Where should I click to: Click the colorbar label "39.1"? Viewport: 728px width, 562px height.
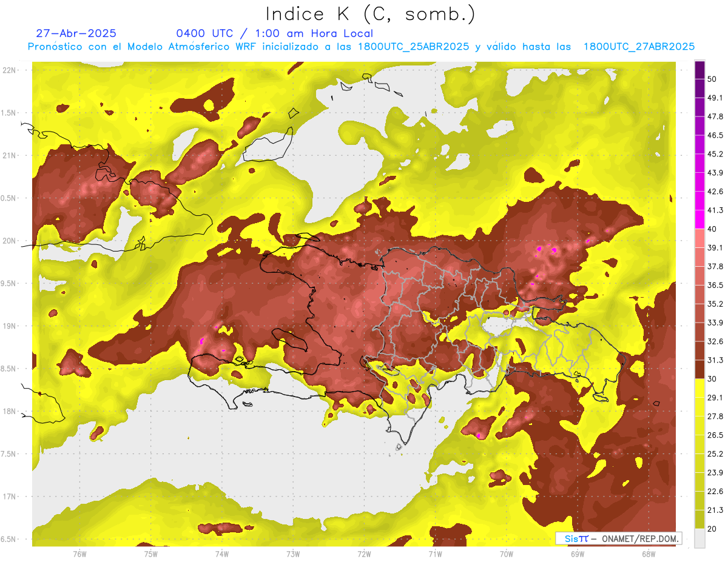(715, 247)
